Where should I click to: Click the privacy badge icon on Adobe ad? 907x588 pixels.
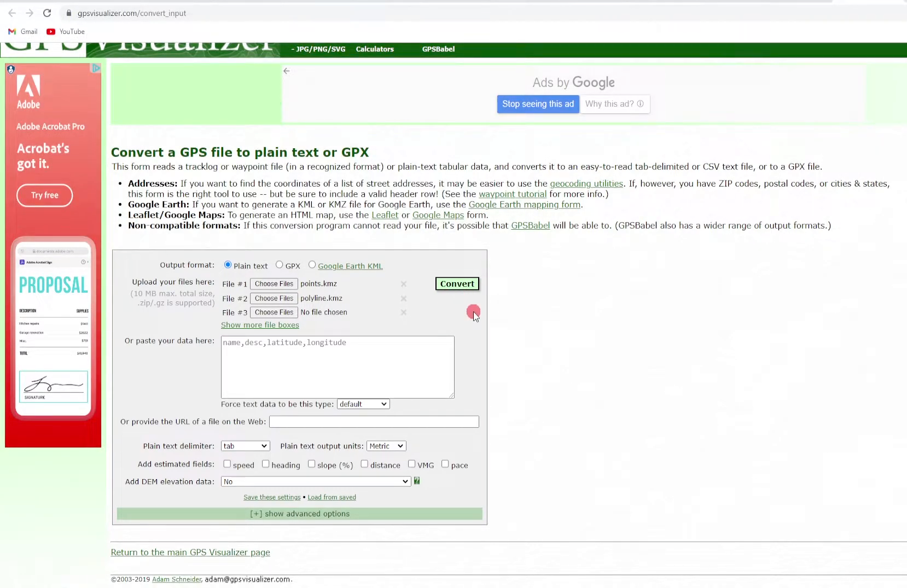pyautogui.click(x=11, y=69)
